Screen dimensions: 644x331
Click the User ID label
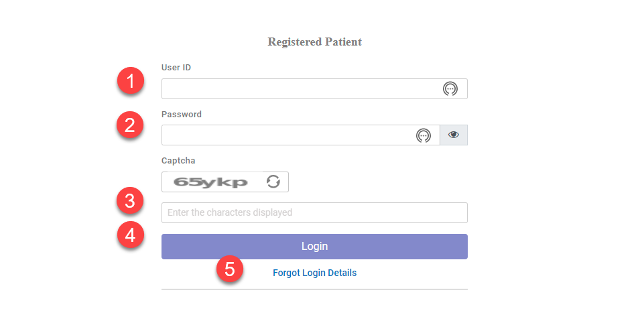coord(176,68)
